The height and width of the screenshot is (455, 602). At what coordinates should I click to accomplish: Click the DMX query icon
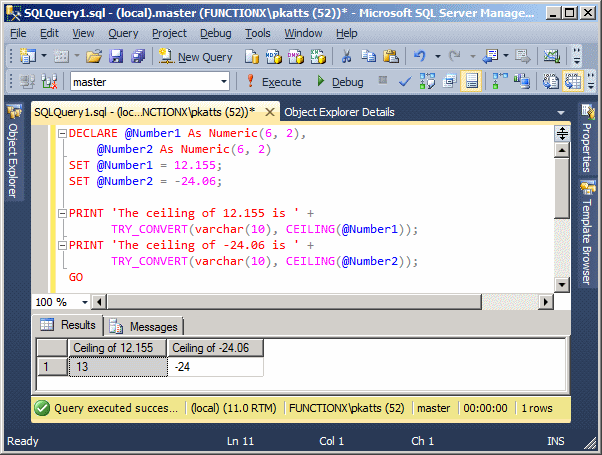point(296,56)
